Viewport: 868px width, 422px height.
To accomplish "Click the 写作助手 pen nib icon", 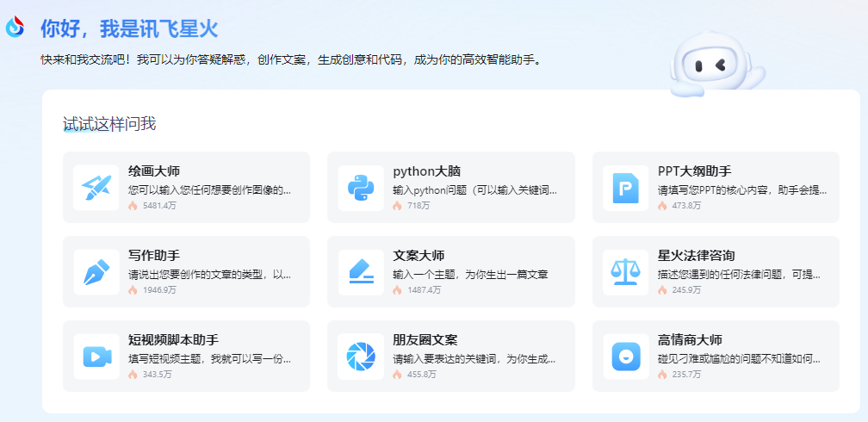I will 96,272.
